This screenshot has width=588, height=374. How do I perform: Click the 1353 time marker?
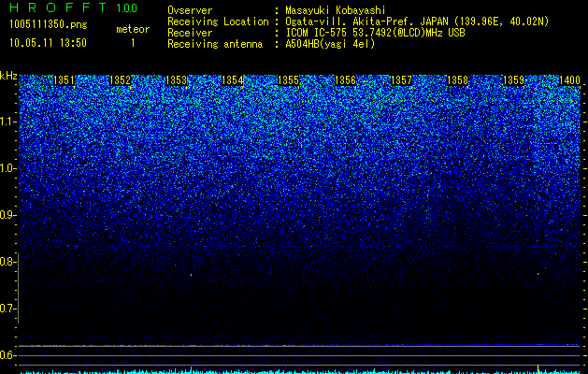(177, 80)
